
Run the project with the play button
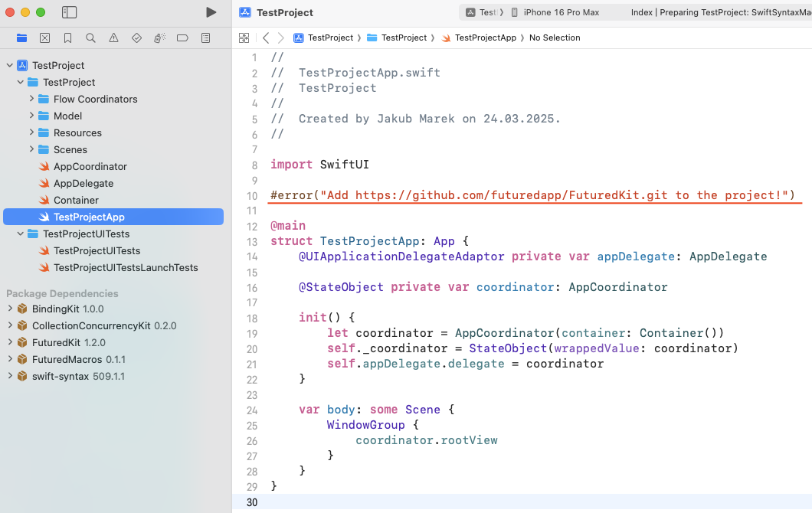click(211, 12)
